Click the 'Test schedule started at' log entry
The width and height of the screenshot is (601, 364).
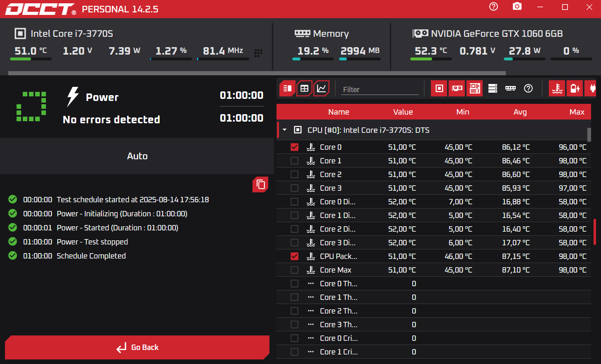(x=133, y=199)
